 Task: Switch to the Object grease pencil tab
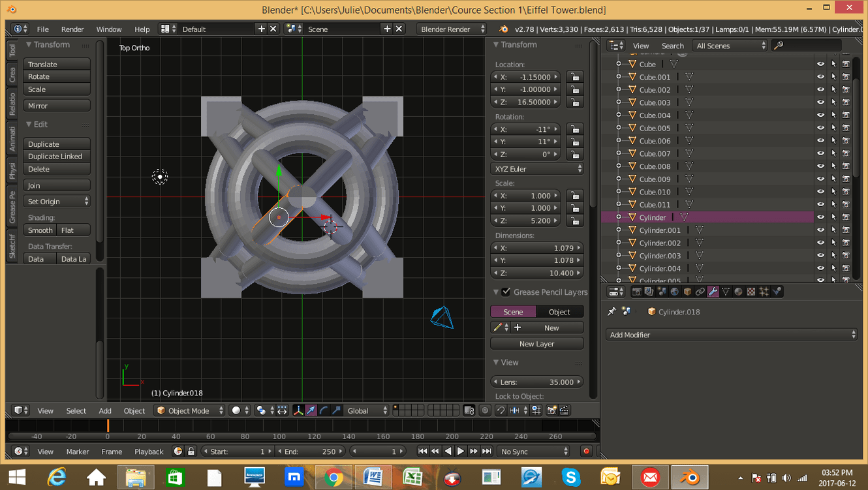tap(560, 311)
